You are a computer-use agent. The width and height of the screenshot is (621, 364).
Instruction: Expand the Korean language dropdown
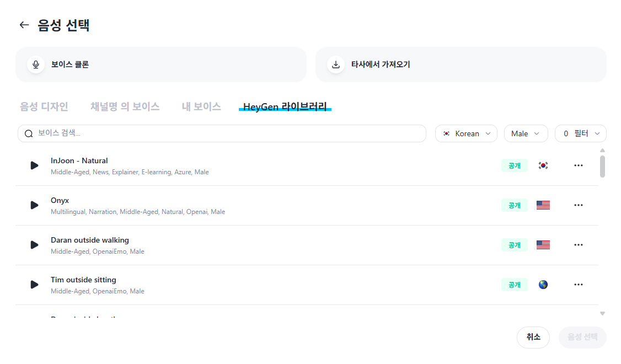466,133
